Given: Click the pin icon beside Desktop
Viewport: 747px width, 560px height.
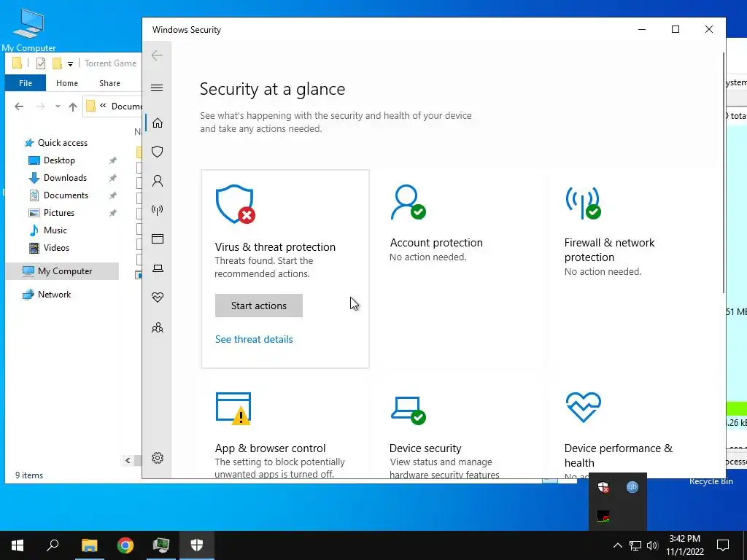Looking at the screenshot, I should point(113,160).
